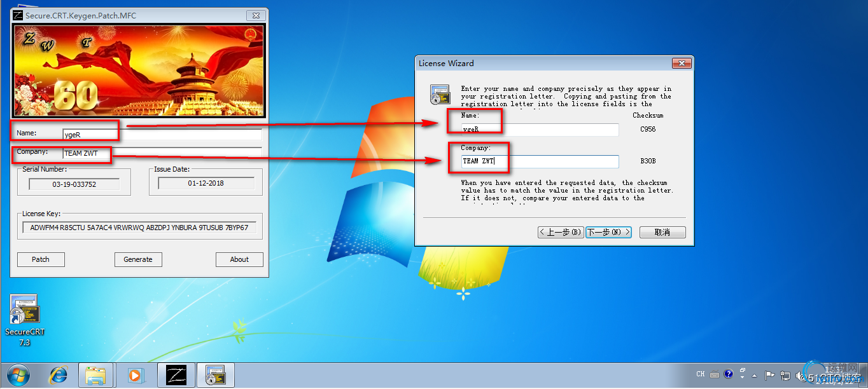Viewport: 868px width, 389px height.
Task: Switch to keygen Z taskbar button
Action: coord(176,376)
